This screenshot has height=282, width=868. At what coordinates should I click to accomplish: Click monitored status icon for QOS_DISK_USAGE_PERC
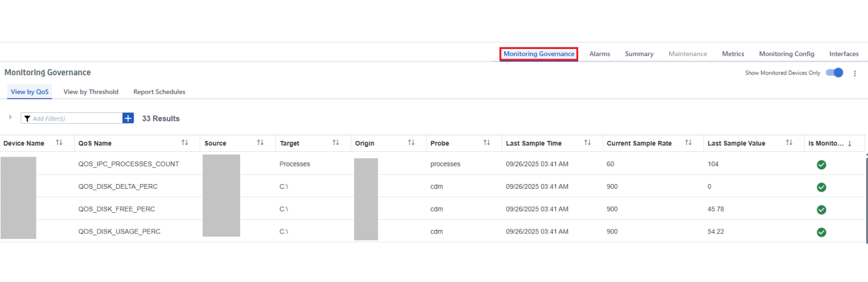coord(821,232)
